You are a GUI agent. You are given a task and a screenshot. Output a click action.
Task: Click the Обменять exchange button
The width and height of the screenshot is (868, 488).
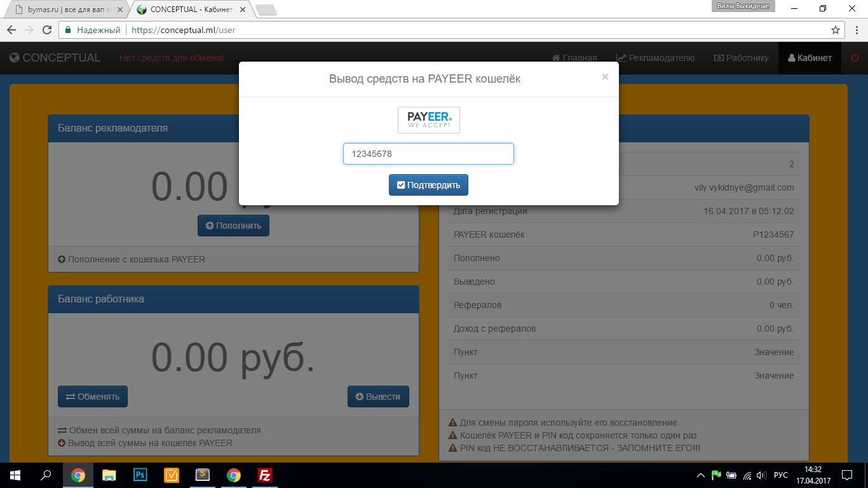(x=93, y=396)
